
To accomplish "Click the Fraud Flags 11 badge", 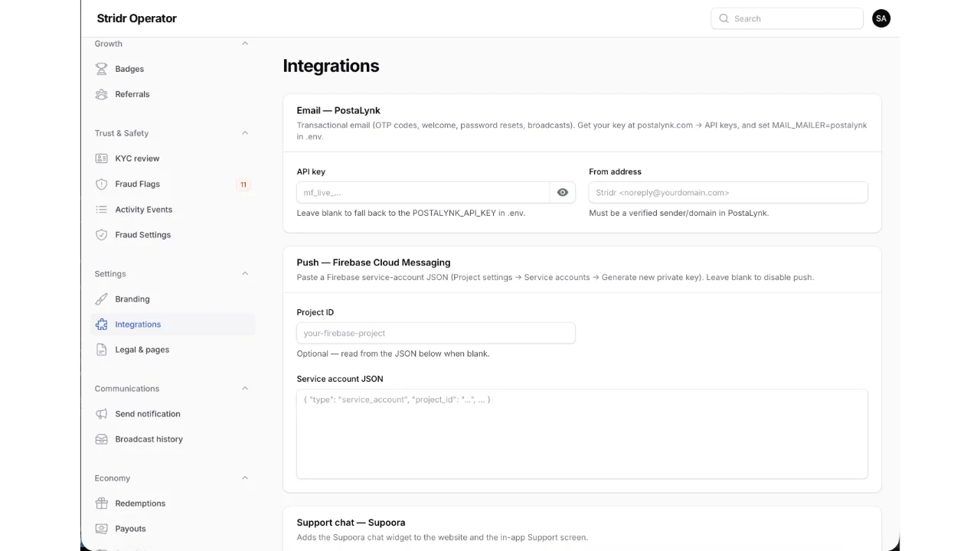I will coord(243,184).
